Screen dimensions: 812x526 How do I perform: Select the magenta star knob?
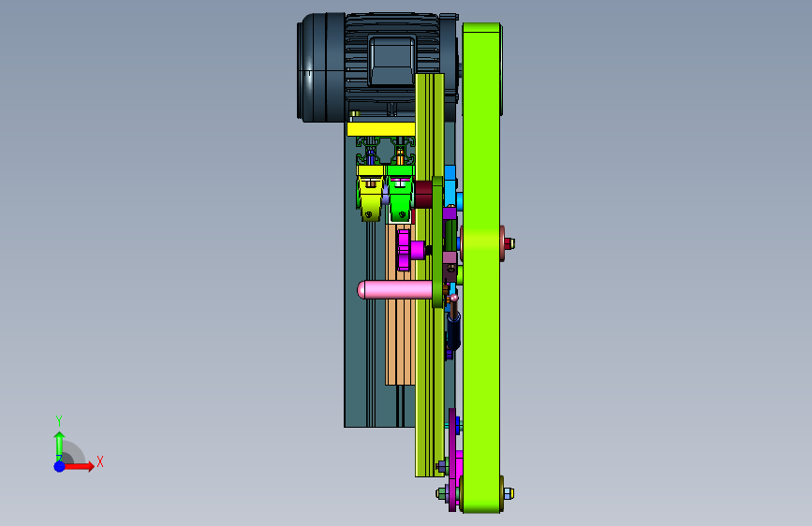click(409, 251)
